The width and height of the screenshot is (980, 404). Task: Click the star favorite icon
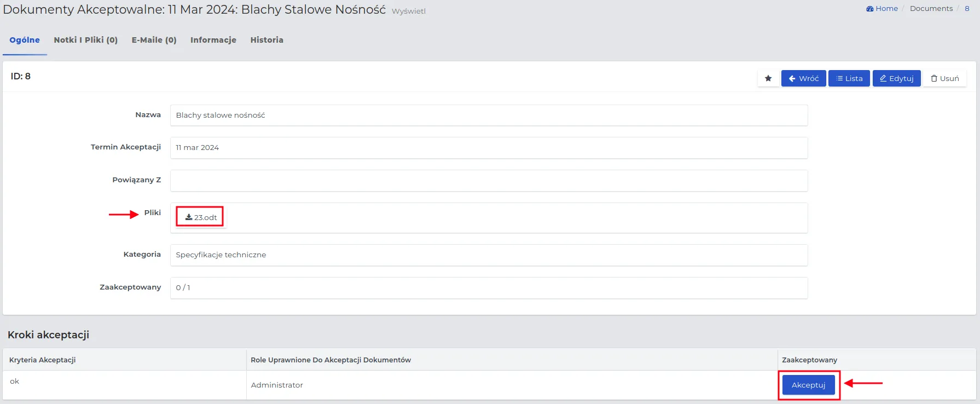[768, 78]
